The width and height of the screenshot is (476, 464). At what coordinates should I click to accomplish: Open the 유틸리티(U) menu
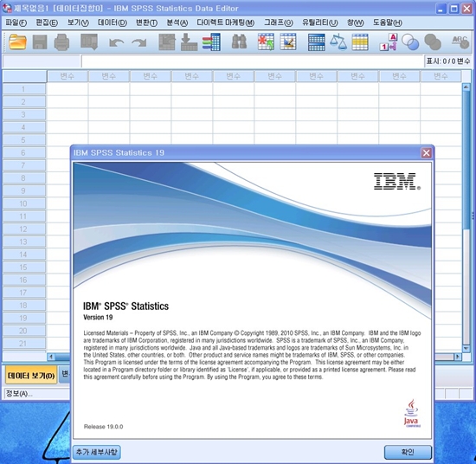[319, 23]
